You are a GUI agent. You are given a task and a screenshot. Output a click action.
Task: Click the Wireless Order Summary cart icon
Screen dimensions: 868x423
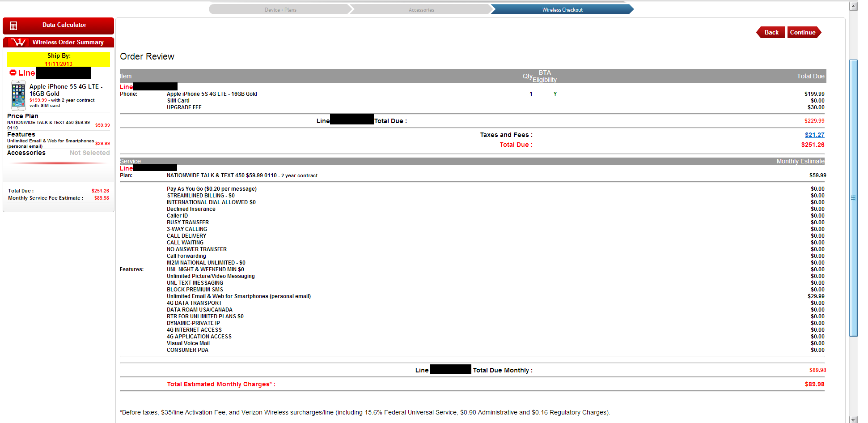(18, 42)
